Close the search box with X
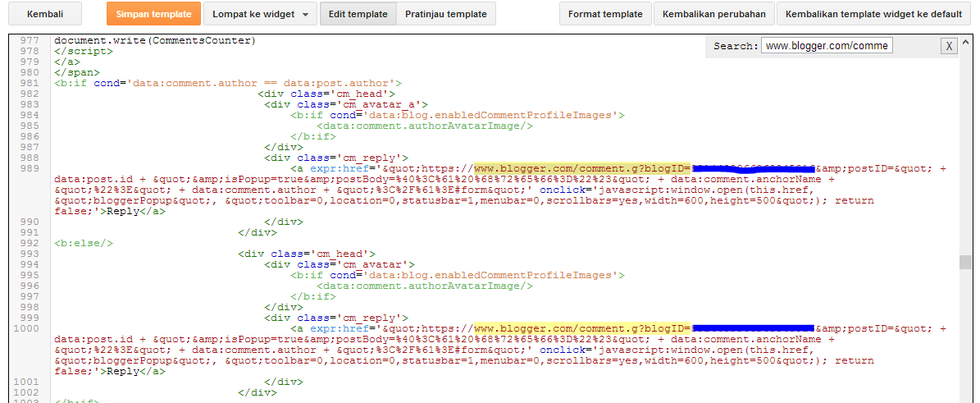The image size is (980, 403). (949, 46)
